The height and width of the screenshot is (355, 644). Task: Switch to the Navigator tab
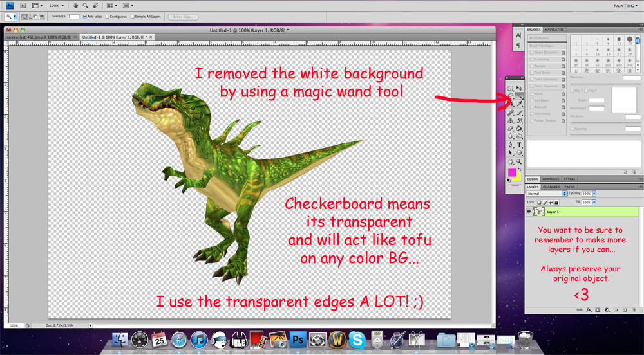coord(554,30)
